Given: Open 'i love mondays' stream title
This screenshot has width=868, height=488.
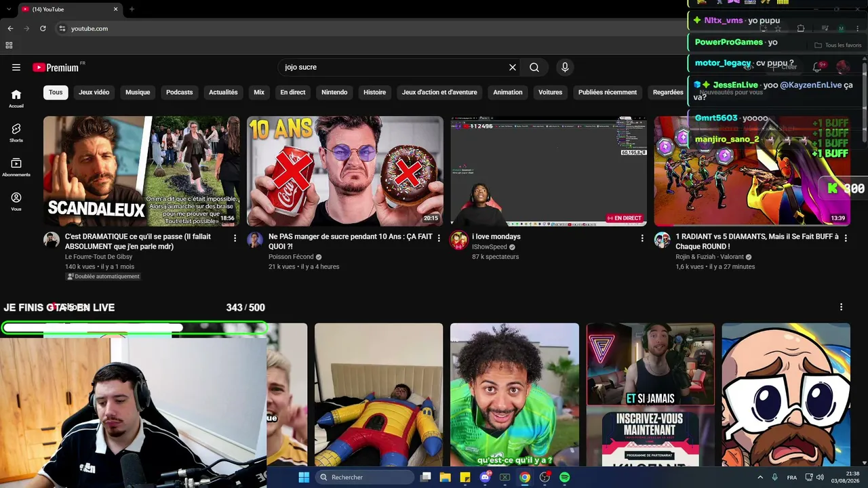Looking at the screenshot, I should pyautogui.click(x=496, y=237).
